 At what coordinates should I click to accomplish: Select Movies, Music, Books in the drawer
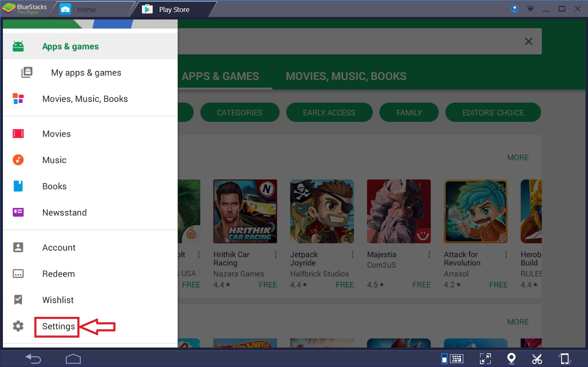click(x=90, y=99)
